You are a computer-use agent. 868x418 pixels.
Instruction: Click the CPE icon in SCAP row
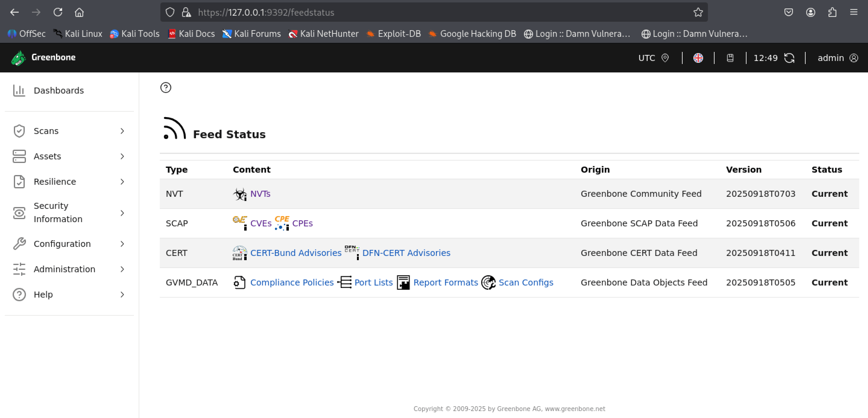[x=282, y=223]
